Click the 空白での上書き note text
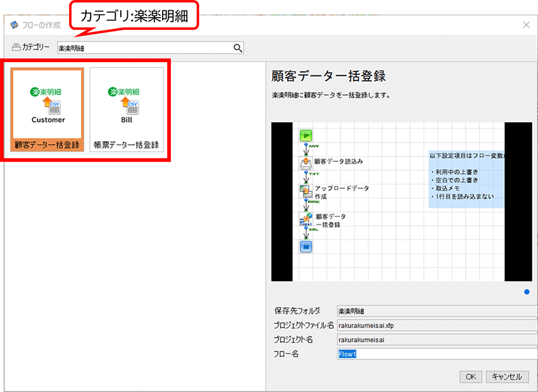 point(456,180)
